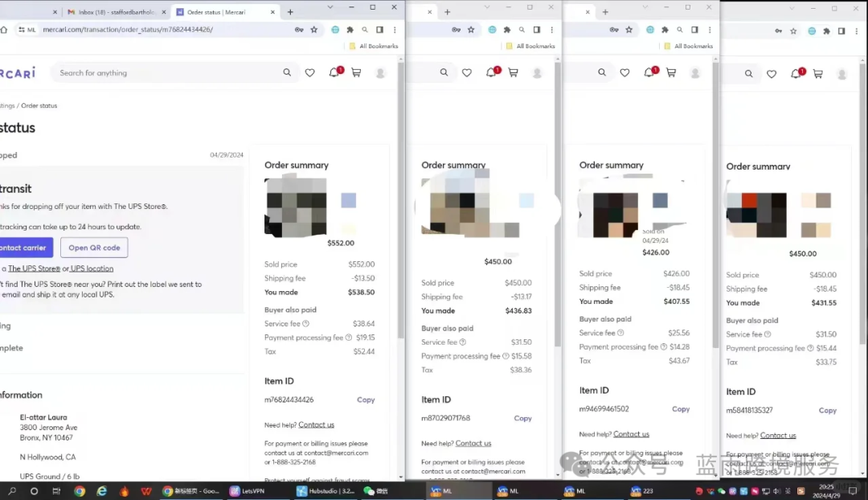Click the Order status breadcrumb text

click(x=39, y=105)
